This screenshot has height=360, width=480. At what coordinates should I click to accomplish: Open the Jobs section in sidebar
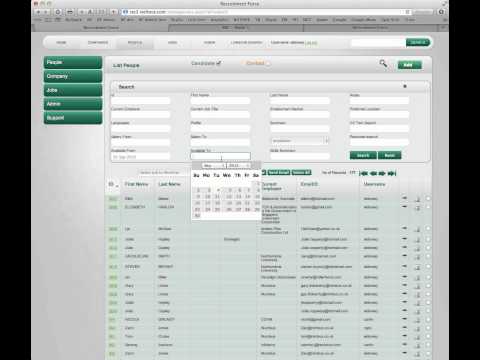pyautogui.click(x=73, y=90)
